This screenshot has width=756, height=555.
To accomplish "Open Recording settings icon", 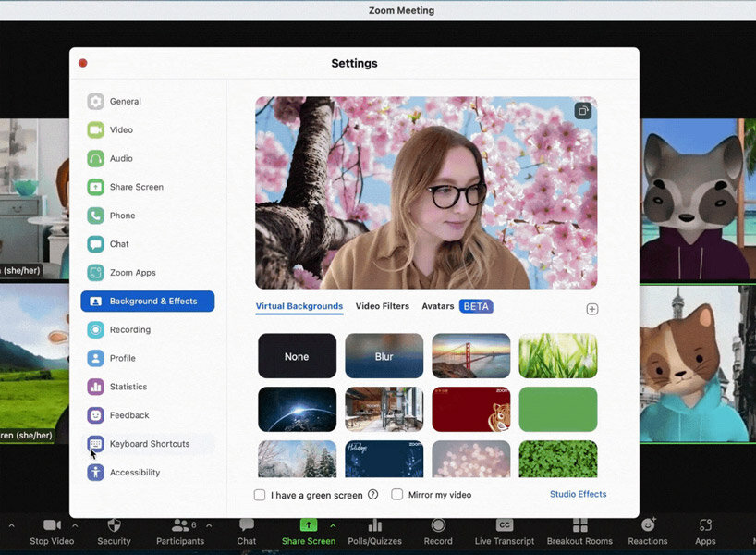I will click(x=95, y=329).
